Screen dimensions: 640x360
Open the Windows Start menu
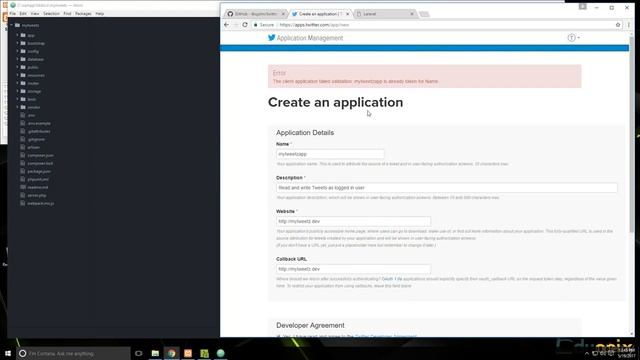point(8,353)
